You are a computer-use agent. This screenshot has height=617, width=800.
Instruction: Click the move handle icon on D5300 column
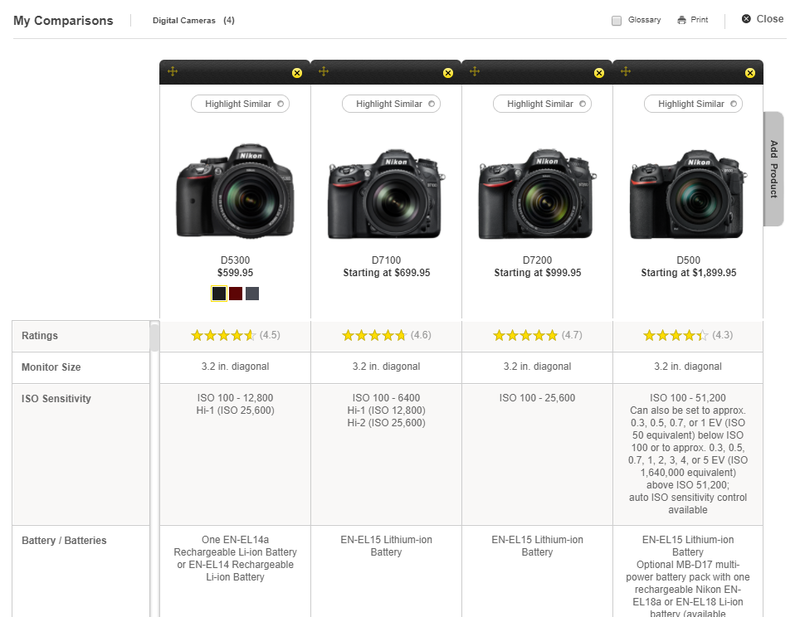pos(172,71)
